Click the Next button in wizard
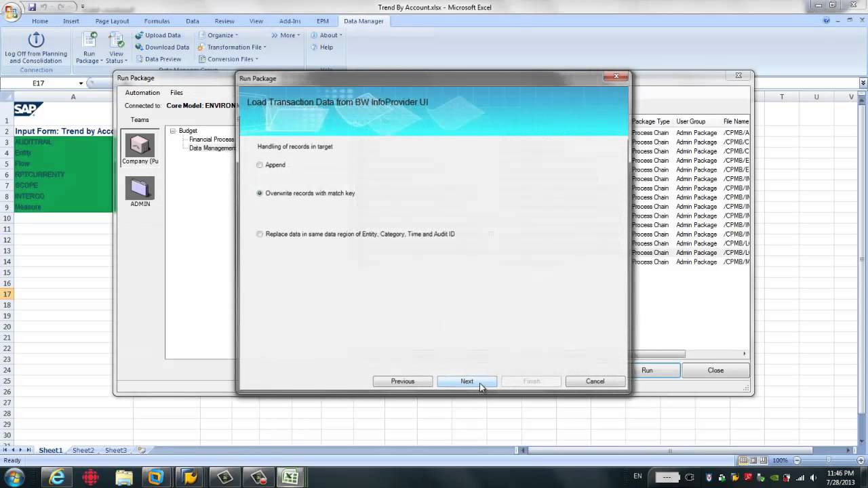This screenshot has width=868, height=488. click(467, 382)
